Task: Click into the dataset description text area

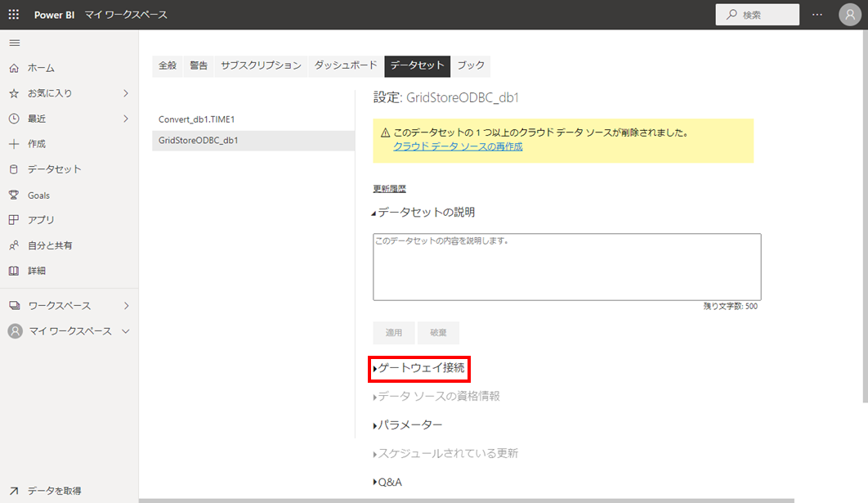Action: pyautogui.click(x=566, y=267)
